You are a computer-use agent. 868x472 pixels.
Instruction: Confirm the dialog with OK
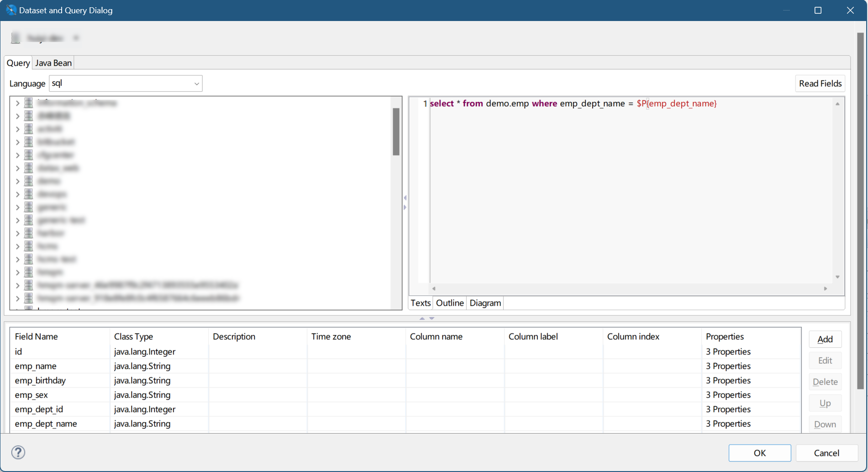point(759,453)
